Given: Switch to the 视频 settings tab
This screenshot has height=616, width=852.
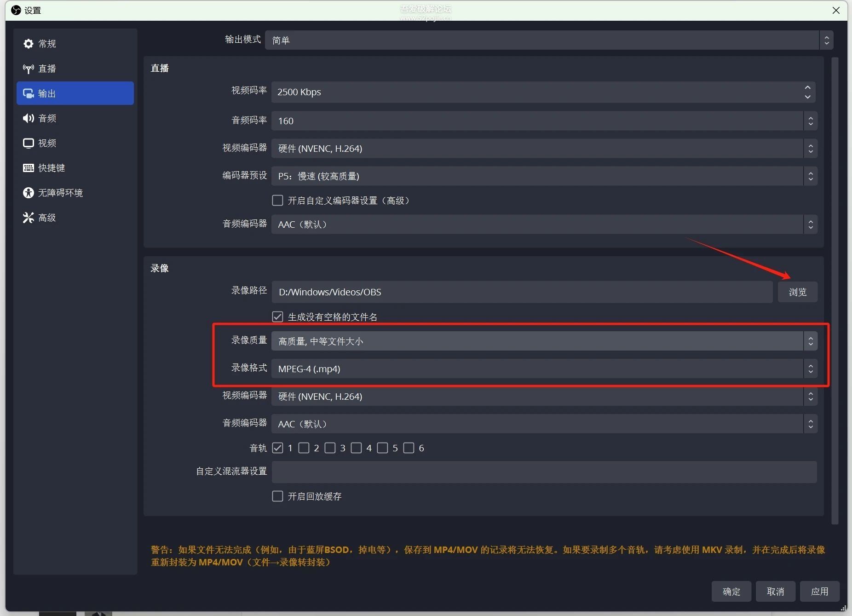Looking at the screenshot, I should point(29,143).
